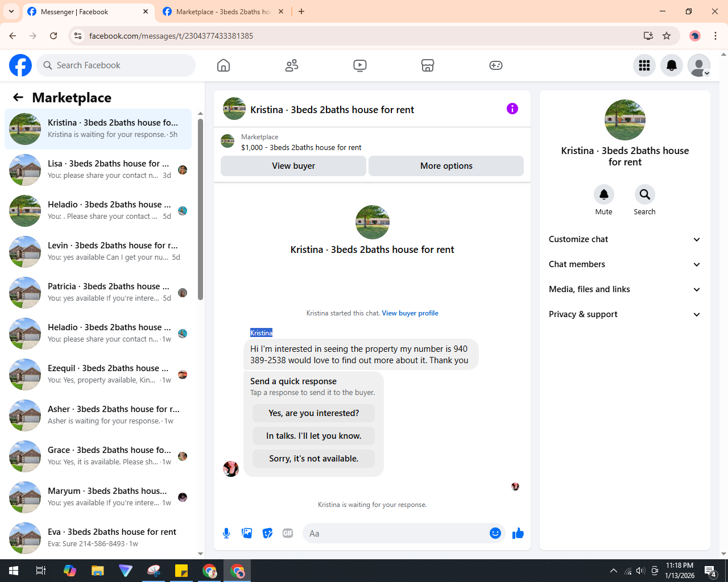Send quick response In talks. I'll let you know.

coord(314,436)
